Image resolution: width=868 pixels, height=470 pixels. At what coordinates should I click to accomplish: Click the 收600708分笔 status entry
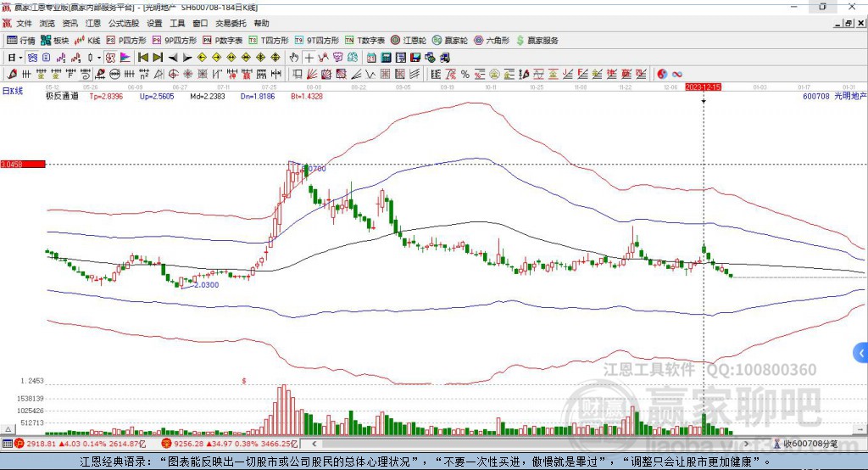point(805,444)
